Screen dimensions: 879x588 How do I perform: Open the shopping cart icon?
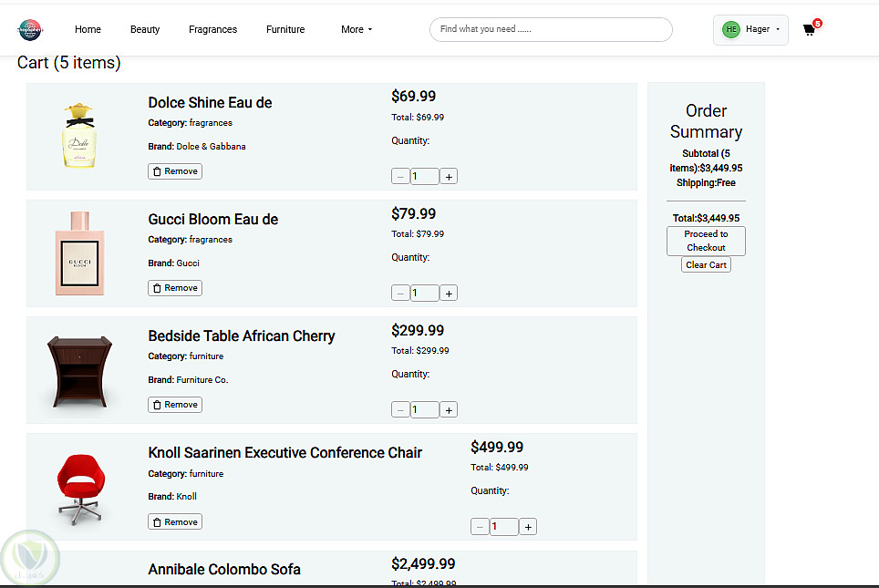coord(809,29)
